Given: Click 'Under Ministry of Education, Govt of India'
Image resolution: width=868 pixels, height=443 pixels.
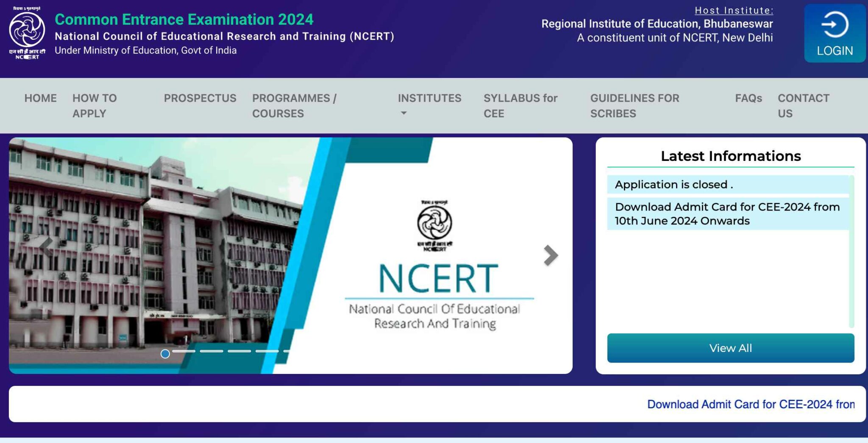Looking at the screenshot, I should (146, 50).
